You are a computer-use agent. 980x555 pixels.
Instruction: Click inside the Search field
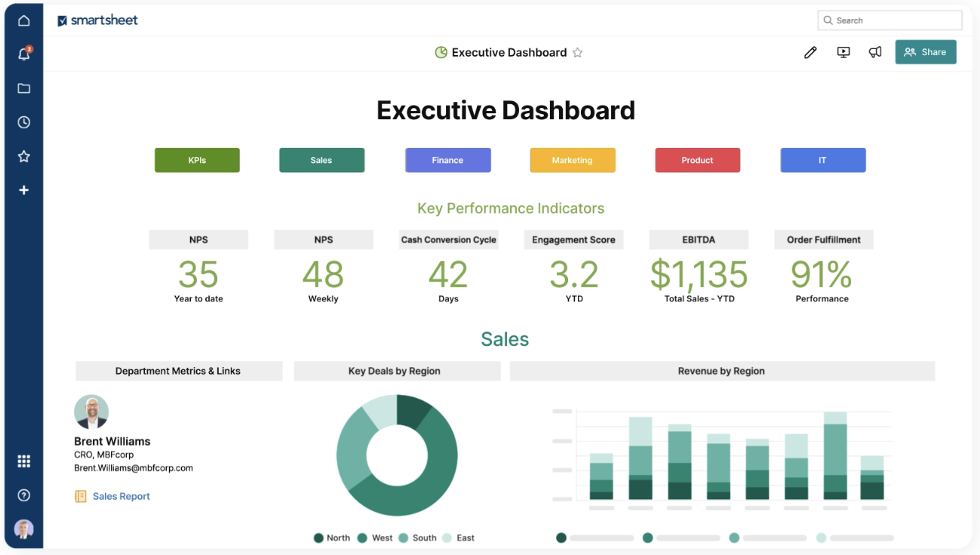pos(889,20)
